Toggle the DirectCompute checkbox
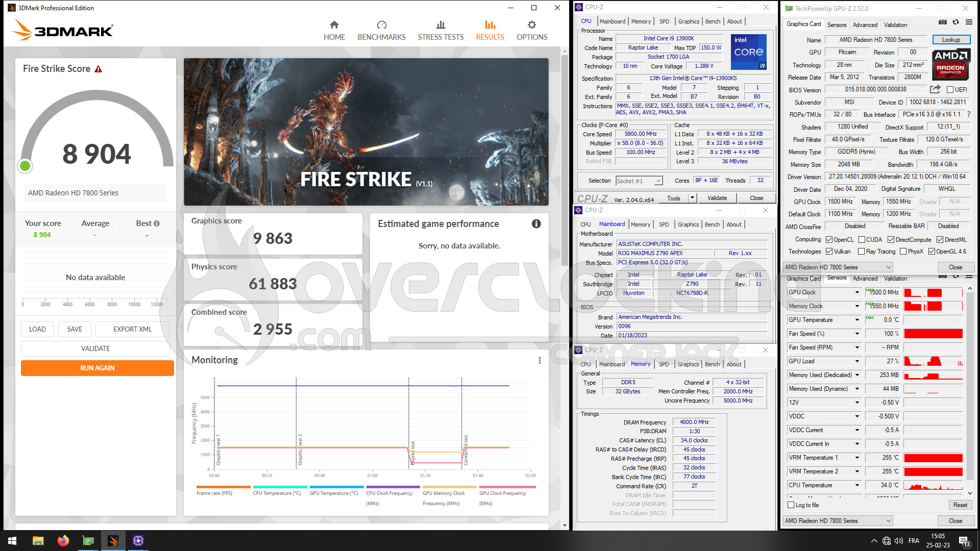 [x=891, y=240]
